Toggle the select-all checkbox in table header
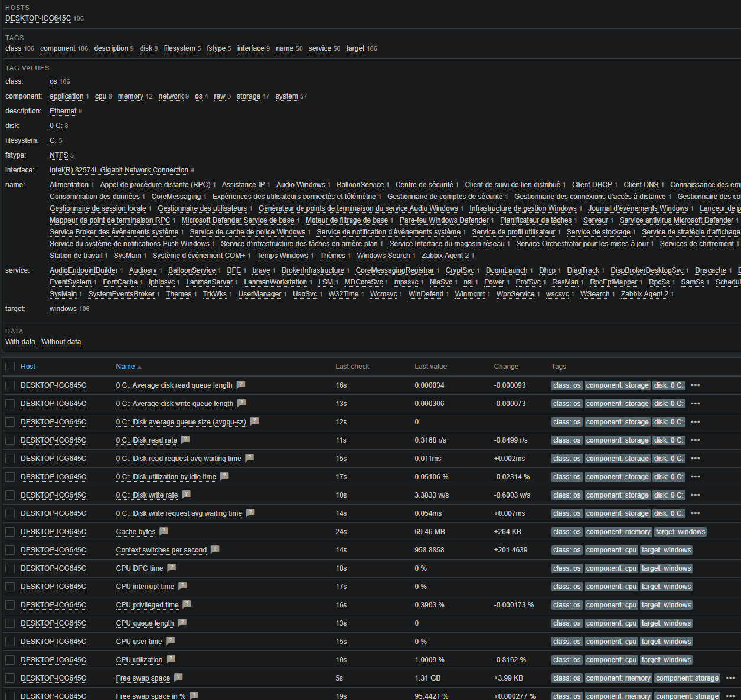The width and height of the screenshot is (741, 700). pos(10,367)
